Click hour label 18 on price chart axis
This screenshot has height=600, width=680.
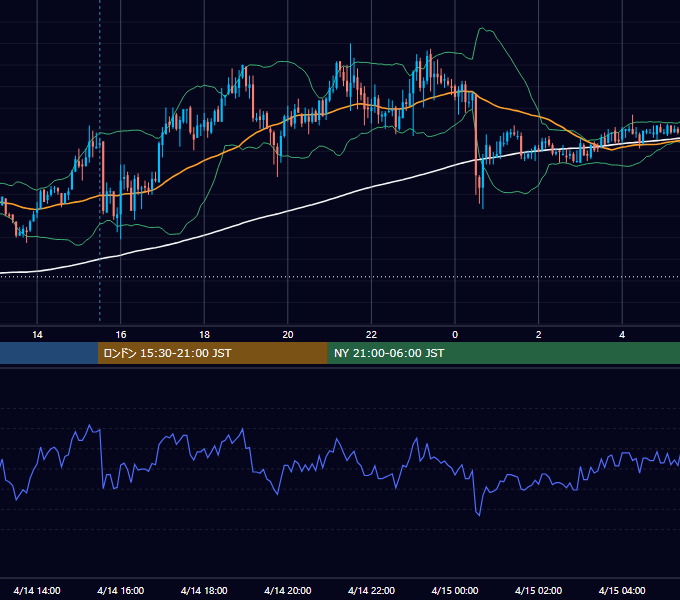(x=204, y=335)
